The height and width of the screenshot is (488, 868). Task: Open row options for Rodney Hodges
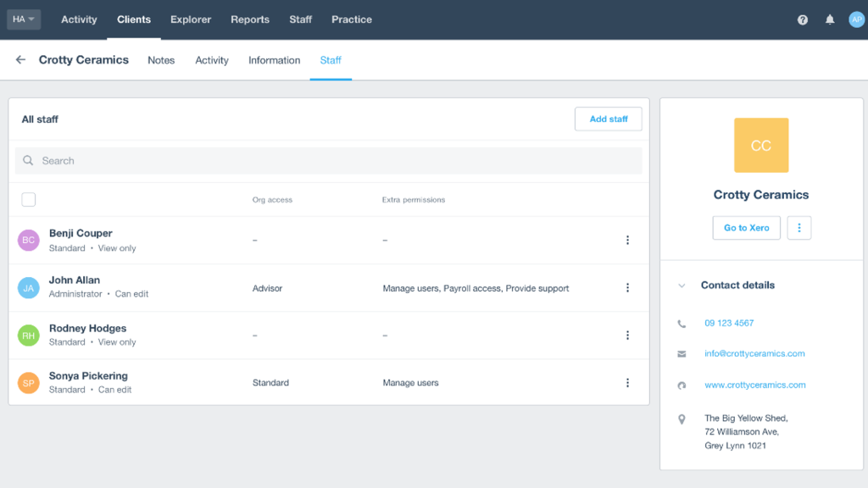pyautogui.click(x=627, y=335)
